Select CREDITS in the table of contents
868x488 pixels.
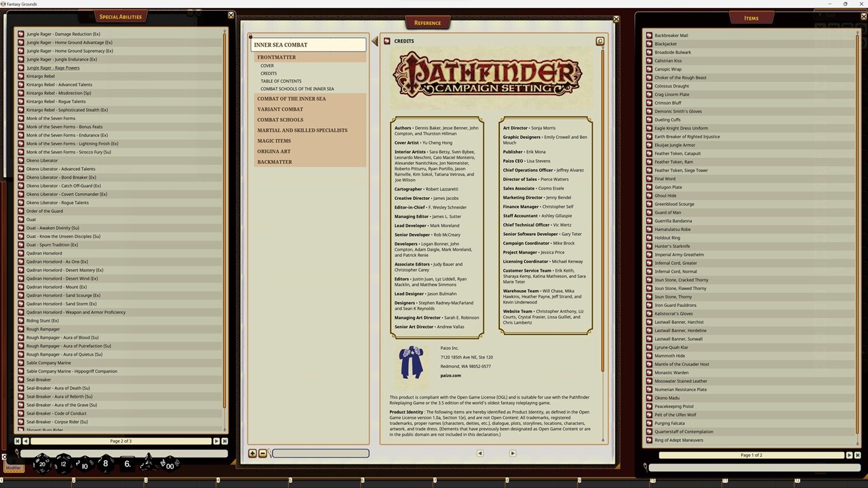(x=269, y=73)
